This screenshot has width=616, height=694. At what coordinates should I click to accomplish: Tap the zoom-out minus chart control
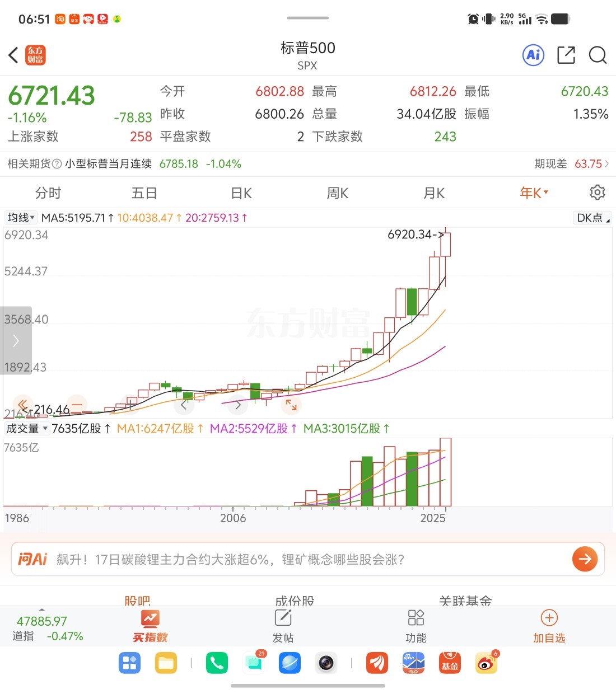(x=76, y=404)
